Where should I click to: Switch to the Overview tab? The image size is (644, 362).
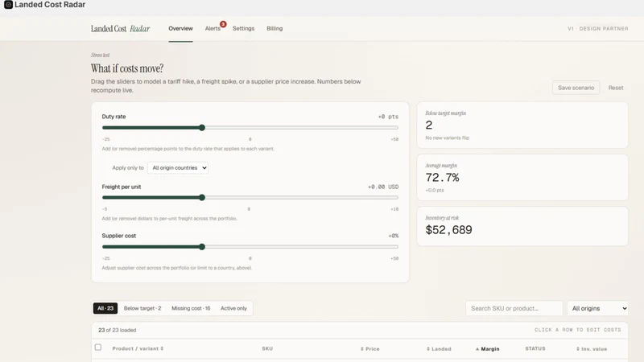click(180, 28)
